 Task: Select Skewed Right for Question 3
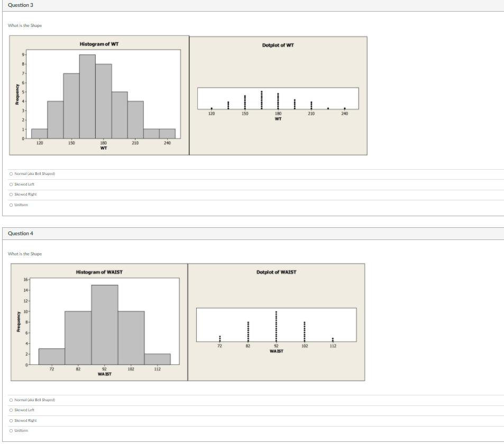(11, 194)
